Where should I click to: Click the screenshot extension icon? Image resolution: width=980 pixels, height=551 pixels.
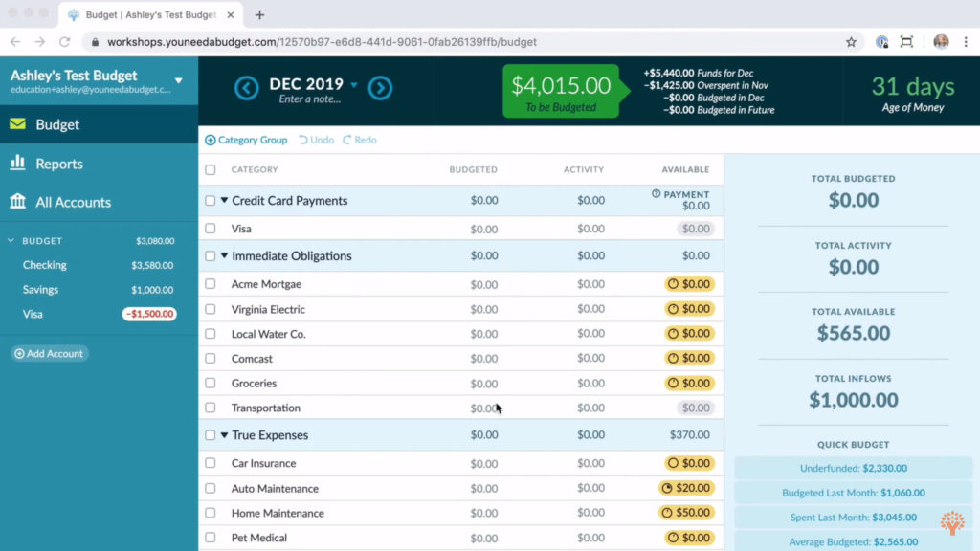(906, 42)
